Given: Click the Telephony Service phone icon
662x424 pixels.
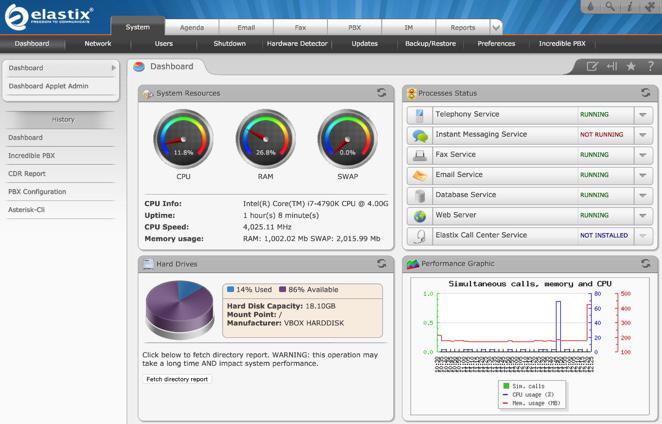Looking at the screenshot, I should coord(420,114).
